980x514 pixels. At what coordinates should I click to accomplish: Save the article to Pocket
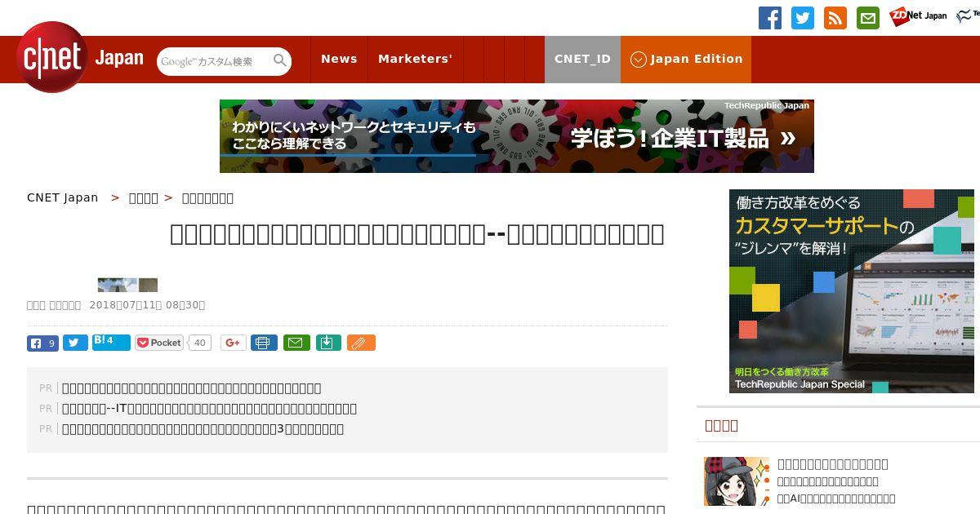[x=160, y=343]
